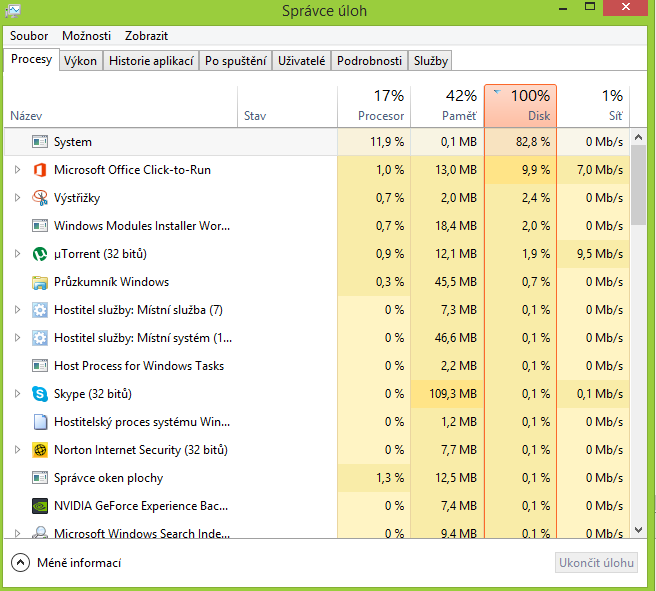Switch to the Výkon tab
Viewport: 656px width, 591px height.
click(80, 61)
